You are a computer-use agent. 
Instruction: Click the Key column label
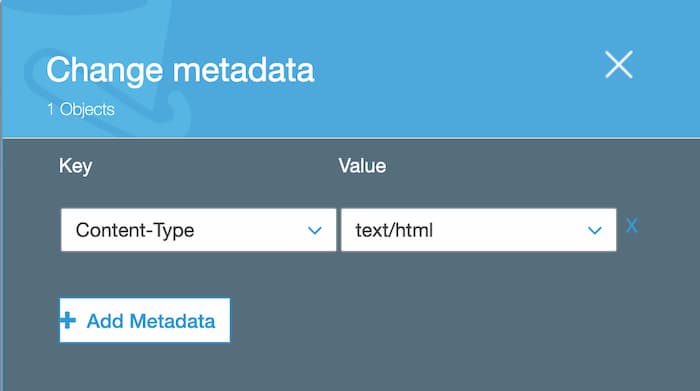point(75,166)
